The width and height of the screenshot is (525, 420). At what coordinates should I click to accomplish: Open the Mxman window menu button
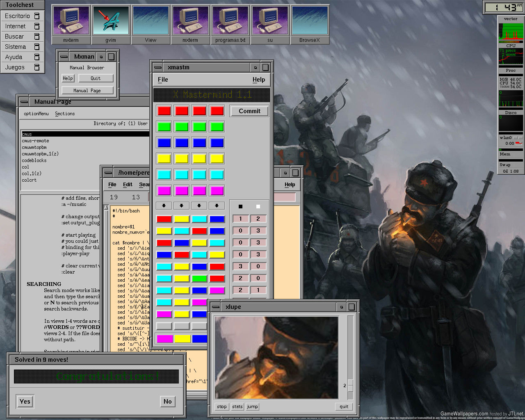(x=64, y=57)
